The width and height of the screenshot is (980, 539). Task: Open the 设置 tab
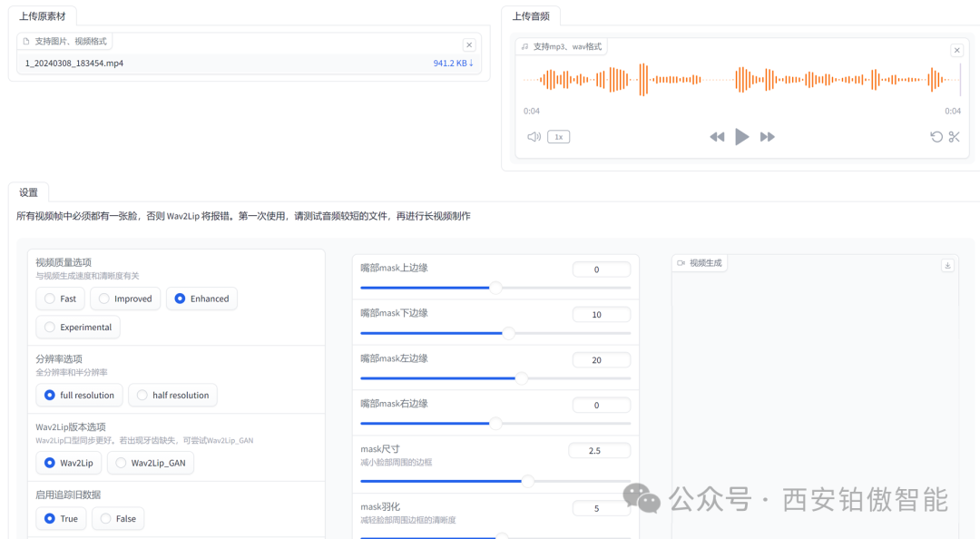[28, 191]
